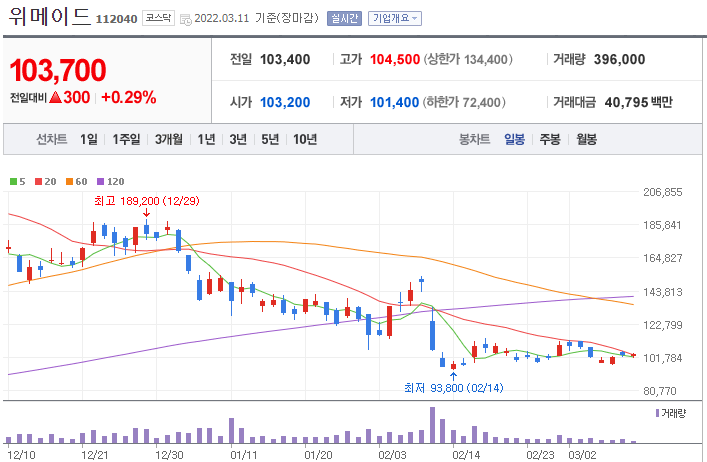707x462 pixels.
Task: Click the 12/30 date axis label
Action: [x=169, y=455]
